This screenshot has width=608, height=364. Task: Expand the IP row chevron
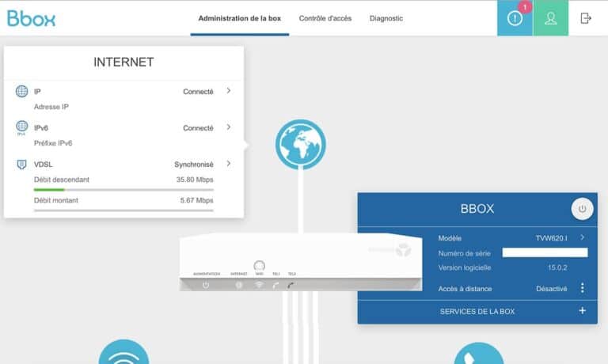tap(229, 91)
